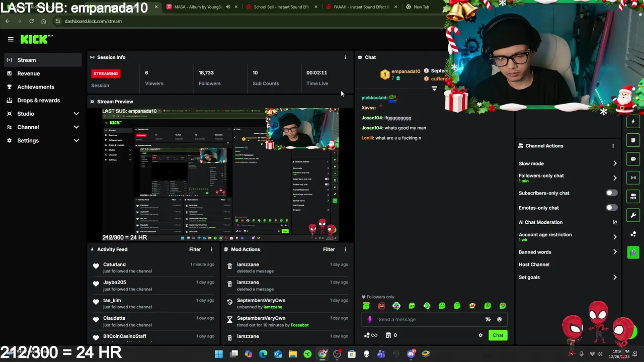Expand Followers-only chat options
Image resolution: width=644 pixels, height=362 pixels.
615,178
